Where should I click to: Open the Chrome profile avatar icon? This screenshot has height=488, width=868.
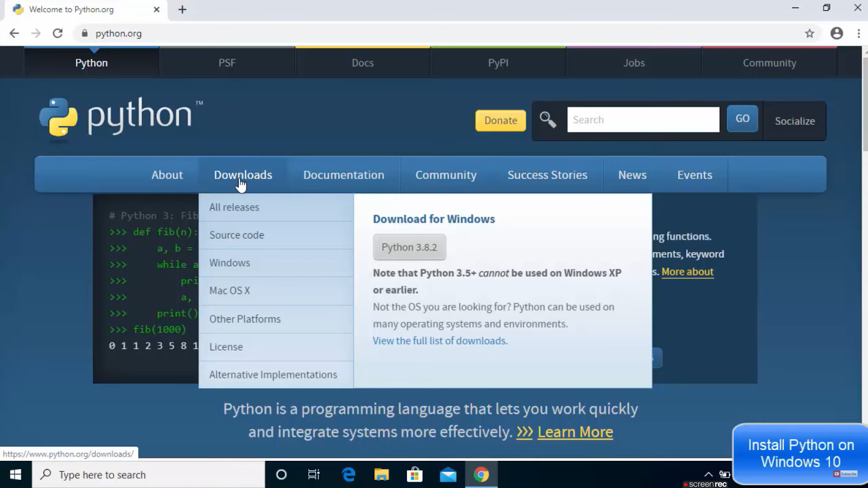tap(837, 33)
